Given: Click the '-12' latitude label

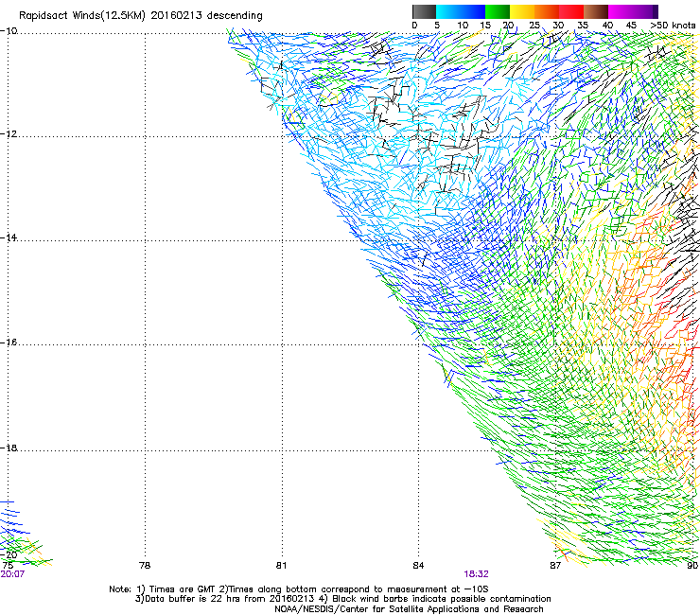Looking at the screenshot, I should point(9,134).
